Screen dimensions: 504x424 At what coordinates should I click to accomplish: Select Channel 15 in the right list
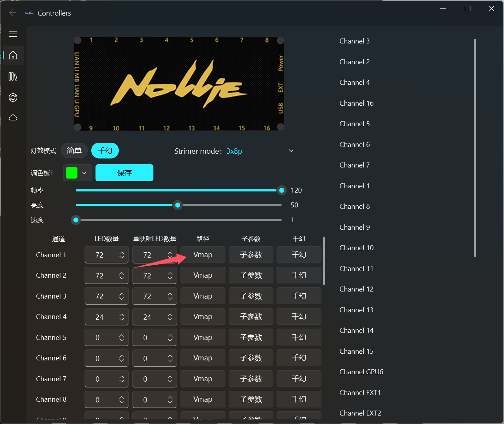coord(357,351)
